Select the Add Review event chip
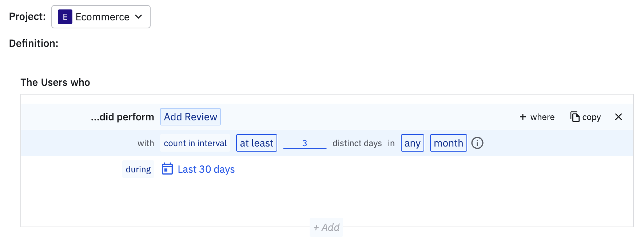The height and width of the screenshot is (240, 644). point(190,117)
